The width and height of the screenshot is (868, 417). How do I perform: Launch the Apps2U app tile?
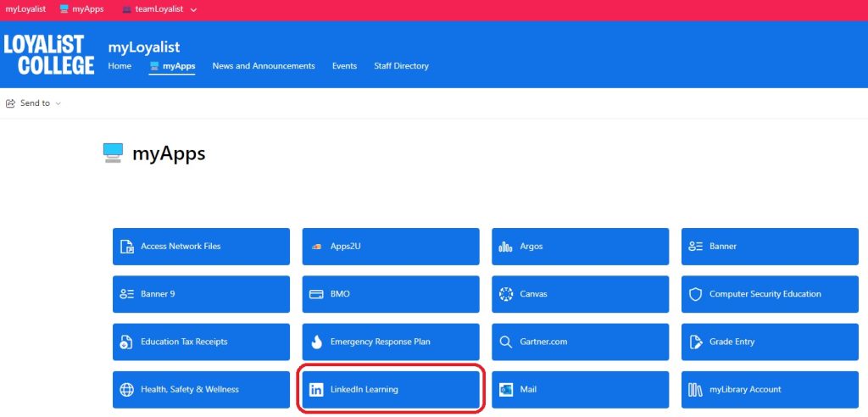pyautogui.click(x=391, y=247)
